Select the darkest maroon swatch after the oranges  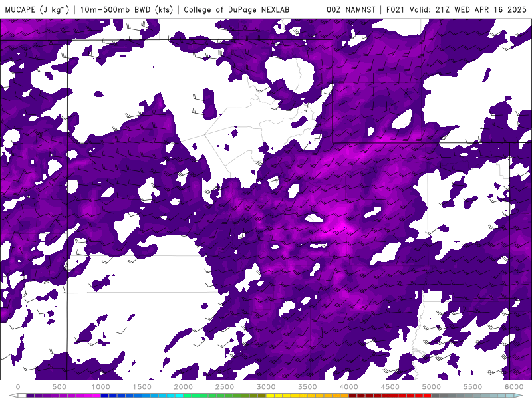[353, 395]
